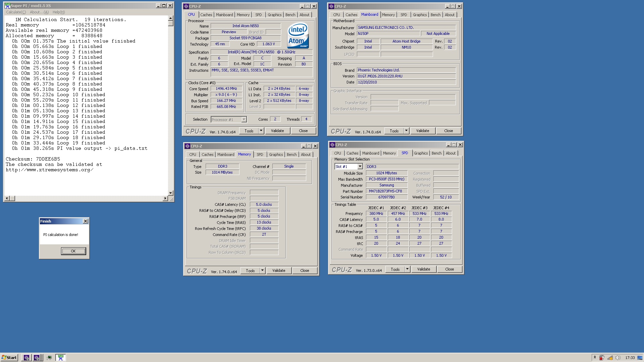The image size is (644, 362).
Task: Click the second CPU-Z taskbar icon
Action: pos(37,358)
